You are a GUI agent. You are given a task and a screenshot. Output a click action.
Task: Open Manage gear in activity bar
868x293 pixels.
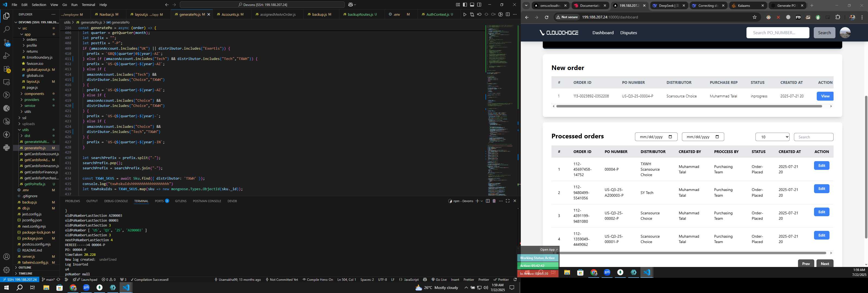(x=7, y=270)
